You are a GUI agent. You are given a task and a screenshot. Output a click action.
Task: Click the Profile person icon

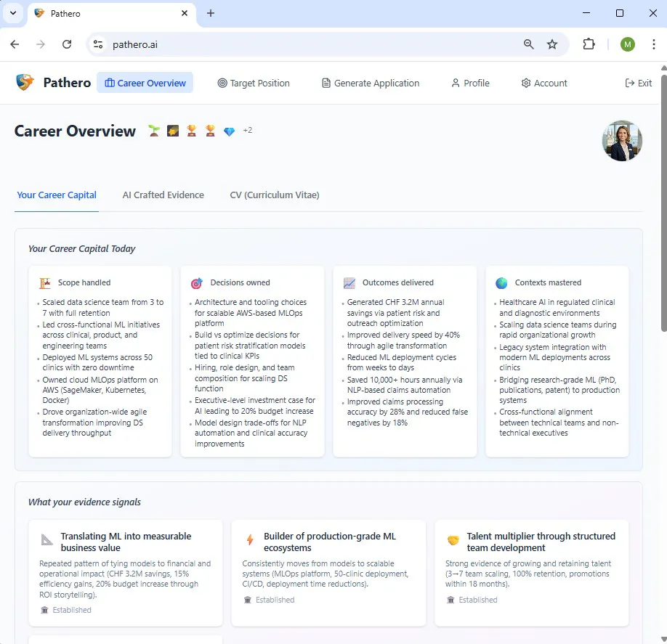[x=456, y=83]
